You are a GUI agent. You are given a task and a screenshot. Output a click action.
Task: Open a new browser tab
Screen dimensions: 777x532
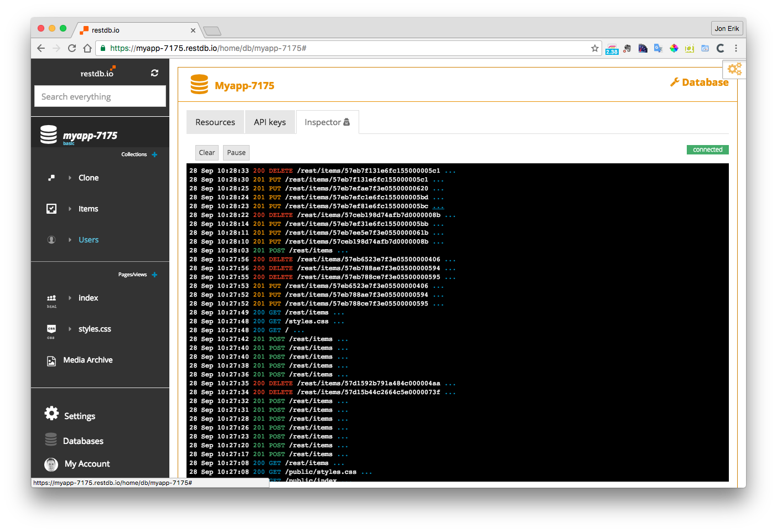212,30
